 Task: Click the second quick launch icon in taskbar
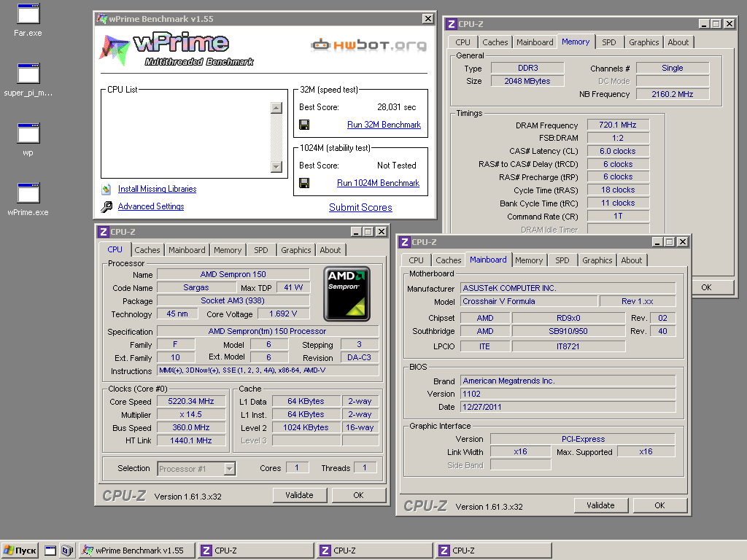(67, 551)
